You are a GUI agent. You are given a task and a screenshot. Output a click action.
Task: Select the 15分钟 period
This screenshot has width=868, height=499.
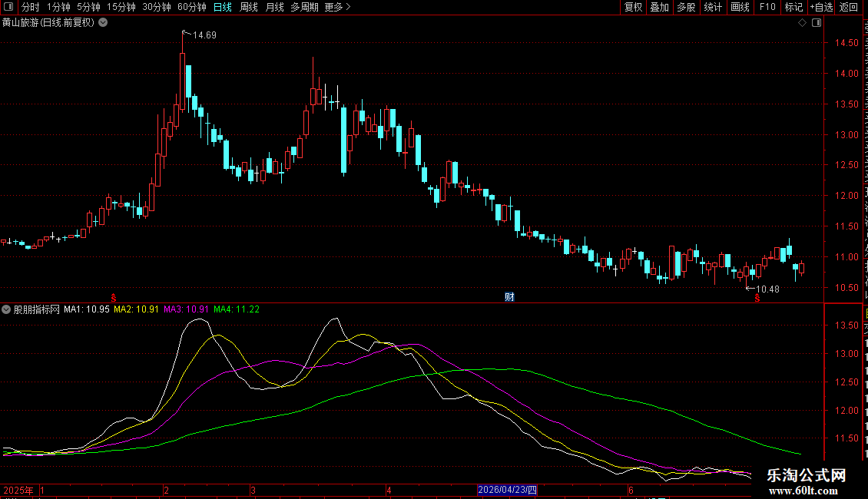121,7
